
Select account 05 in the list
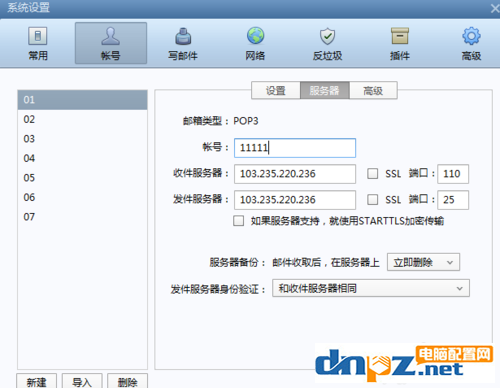82,178
